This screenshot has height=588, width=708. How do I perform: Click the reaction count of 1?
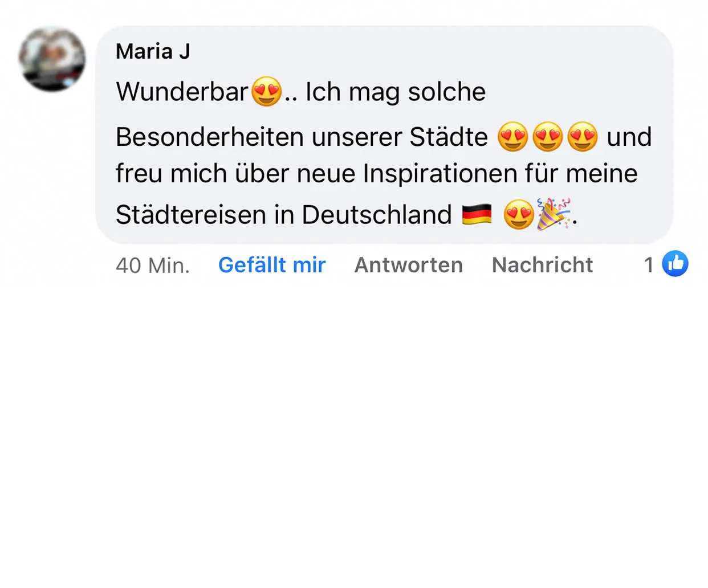649,264
